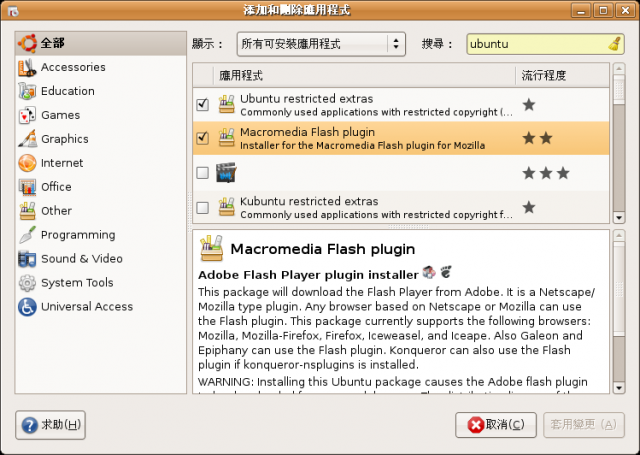The height and width of the screenshot is (455, 640).
Task: Check the box beside the clapperboard application
Action: click(202, 173)
